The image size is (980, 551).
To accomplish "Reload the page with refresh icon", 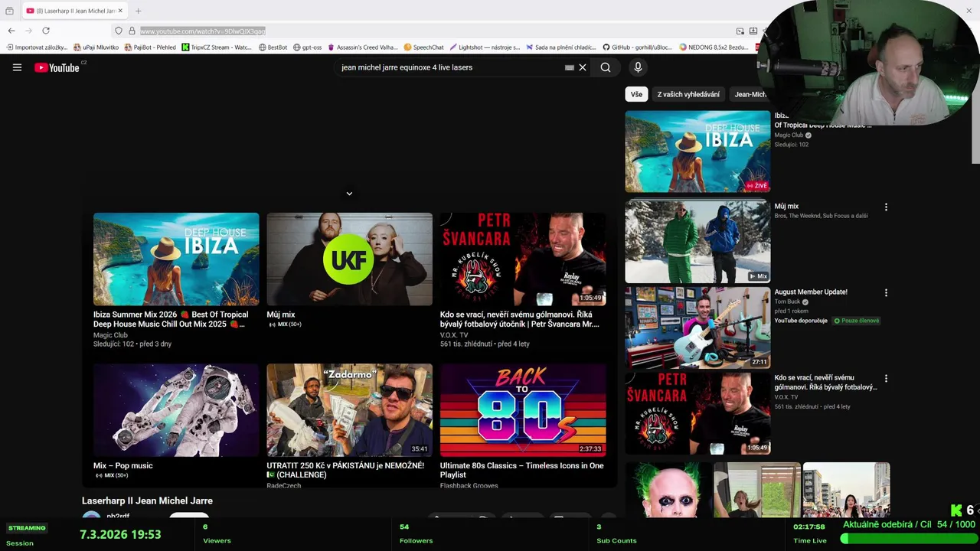I will pyautogui.click(x=46, y=31).
